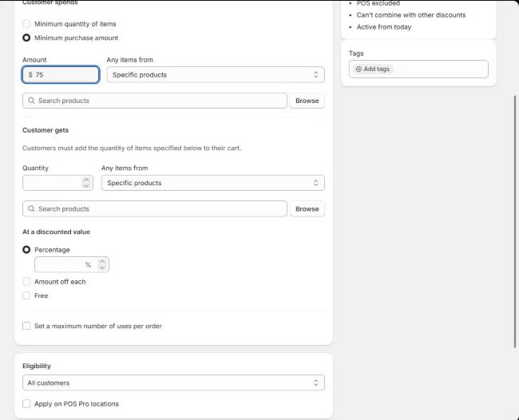Select Minimum purchase amount radio
Screen dimensions: 519x420
click(26, 38)
